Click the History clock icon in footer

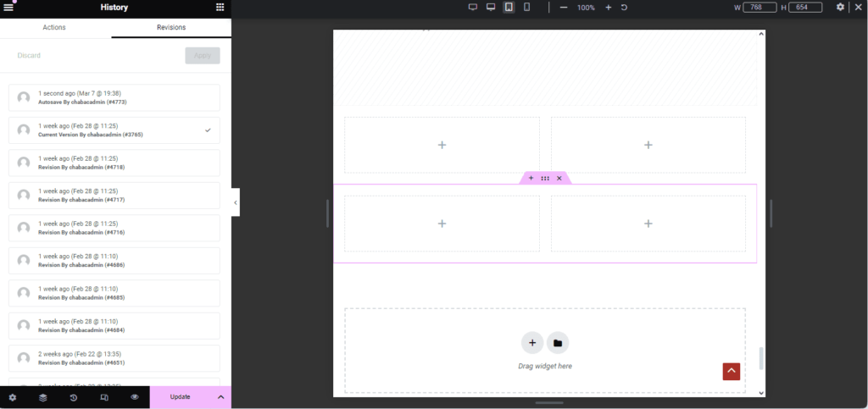click(x=73, y=397)
